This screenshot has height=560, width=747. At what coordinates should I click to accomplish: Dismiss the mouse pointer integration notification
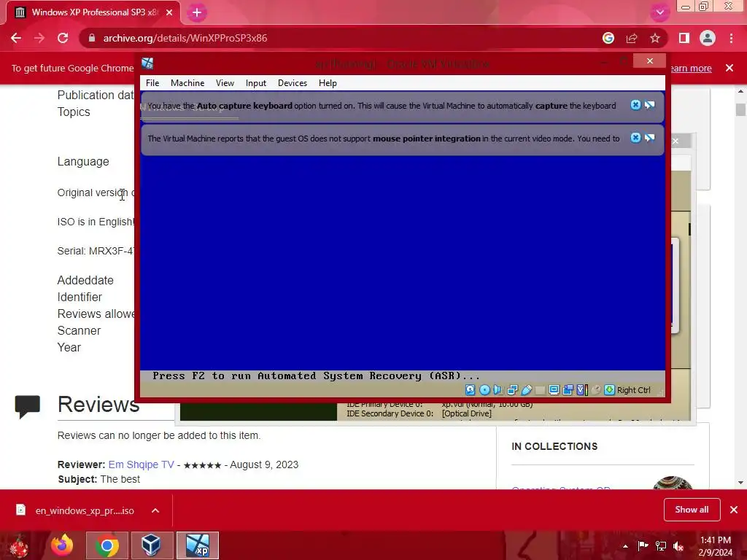coord(635,138)
